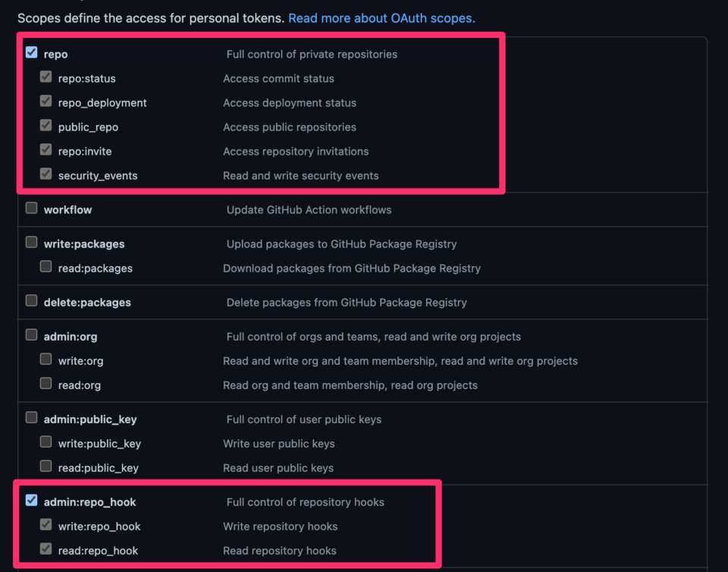
Task: Check the write:org checkbox
Action: pos(46,359)
